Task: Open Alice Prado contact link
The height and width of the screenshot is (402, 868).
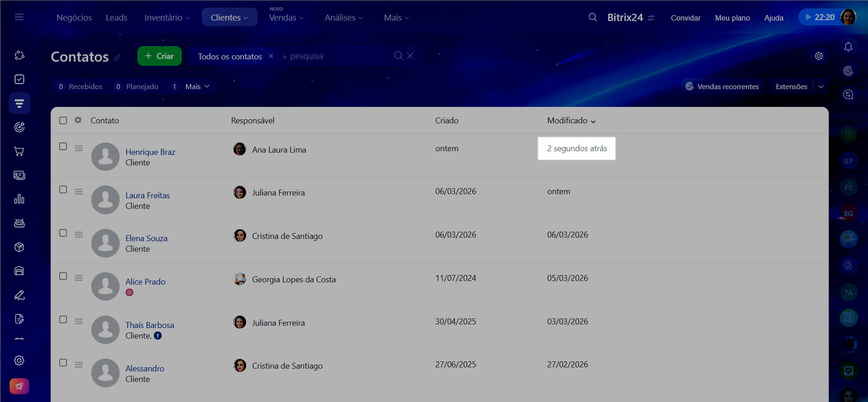Action: point(145,282)
